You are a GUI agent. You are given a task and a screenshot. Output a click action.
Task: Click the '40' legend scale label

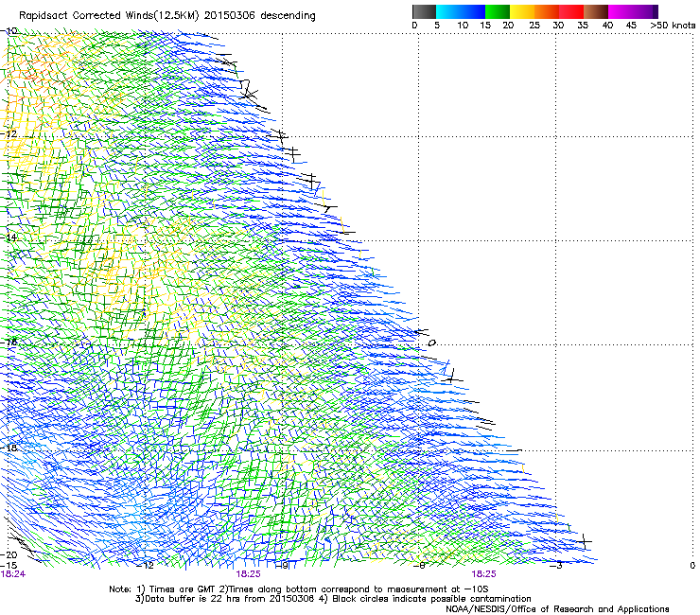click(607, 26)
